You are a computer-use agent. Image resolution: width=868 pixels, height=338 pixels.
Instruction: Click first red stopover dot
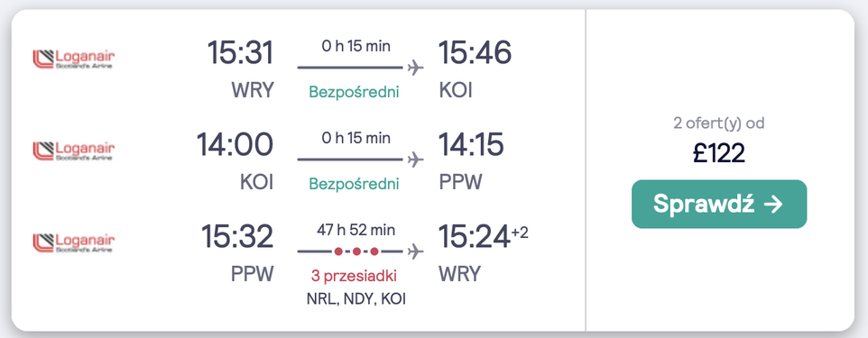click(x=338, y=251)
